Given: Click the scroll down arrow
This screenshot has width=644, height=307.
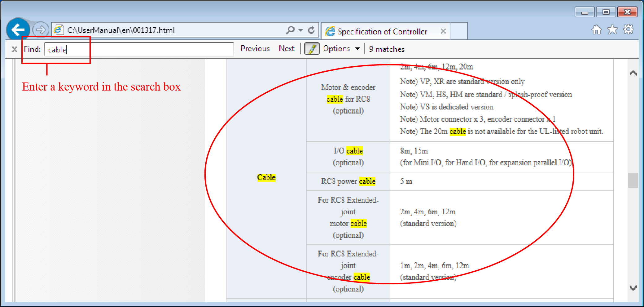Looking at the screenshot, I should (x=633, y=288).
